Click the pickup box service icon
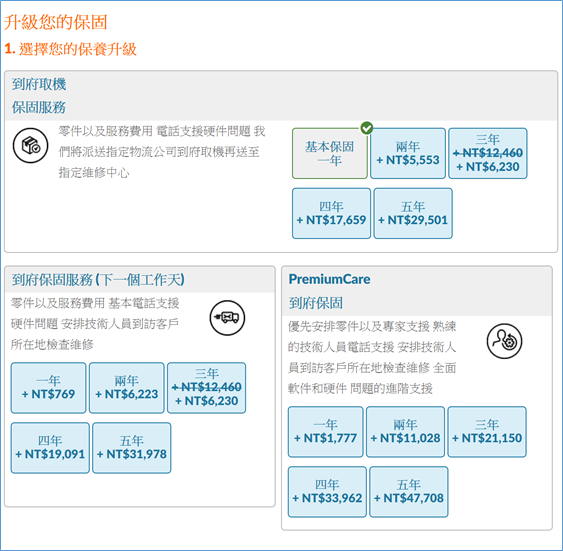This screenshot has width=563, height=551. click(31, 145)
